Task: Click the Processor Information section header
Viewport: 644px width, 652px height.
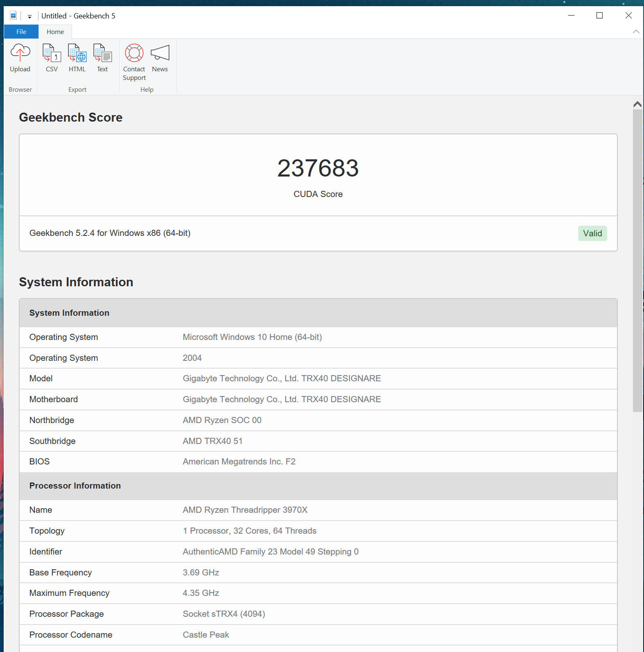Action: coord(318,486)
